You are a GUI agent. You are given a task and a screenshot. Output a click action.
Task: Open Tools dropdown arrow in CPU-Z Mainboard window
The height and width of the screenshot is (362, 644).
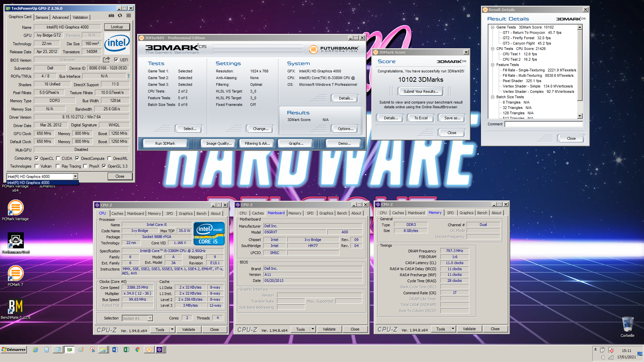[313, 329]
